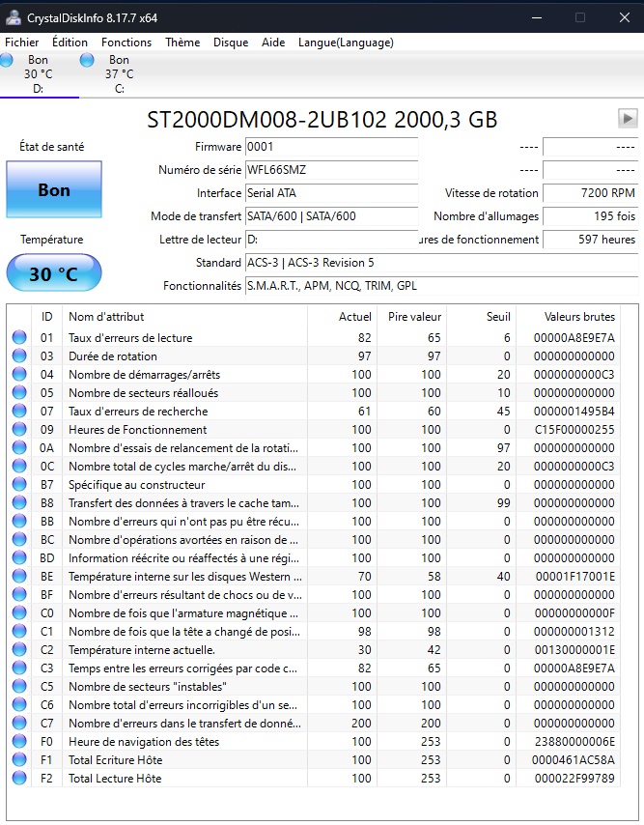Click the Firmware field showing 0001
The image size is (644, 825).
pos(331,147)
